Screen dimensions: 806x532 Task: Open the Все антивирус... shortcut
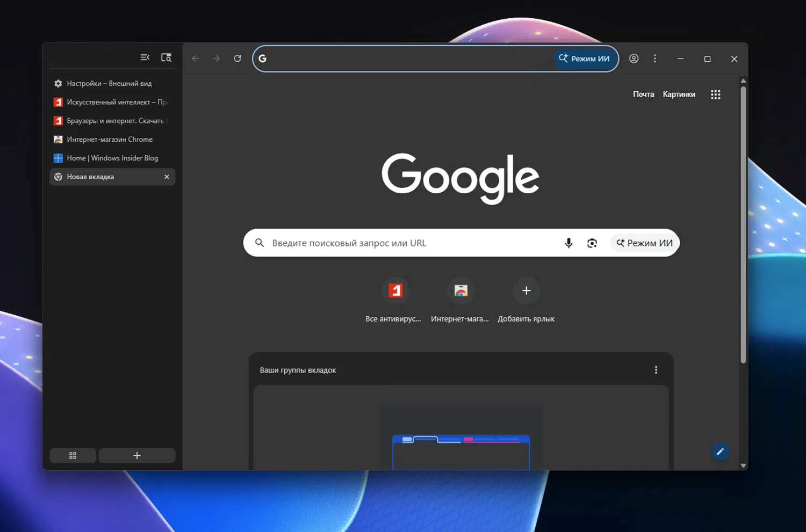395,301
